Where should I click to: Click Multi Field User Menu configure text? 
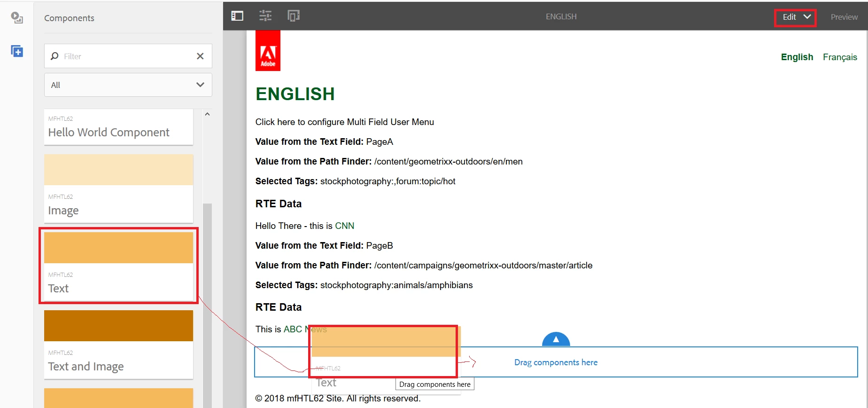(345, 122)
